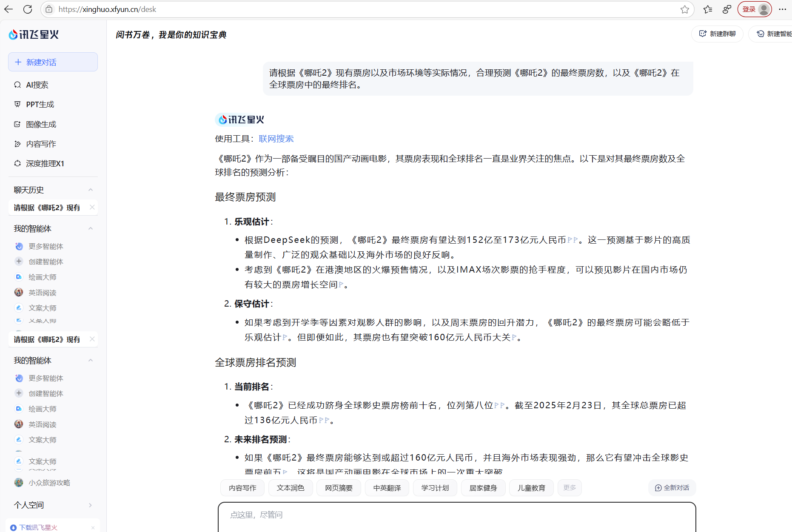This screenshot has width=792, height=532.
Task: Click the user question message bubble
Action: tap(478, 79)
